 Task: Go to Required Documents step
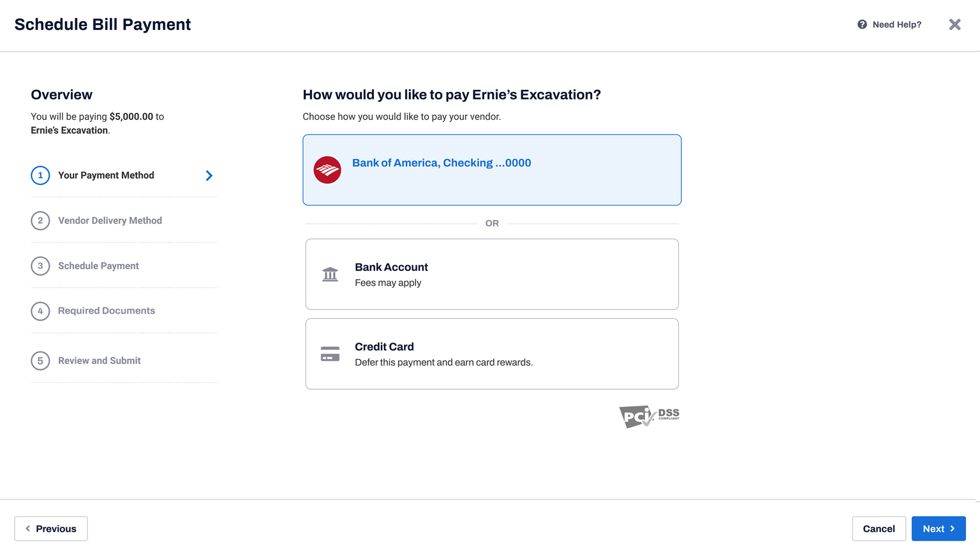pyautogui.click(x=107, y=311)
